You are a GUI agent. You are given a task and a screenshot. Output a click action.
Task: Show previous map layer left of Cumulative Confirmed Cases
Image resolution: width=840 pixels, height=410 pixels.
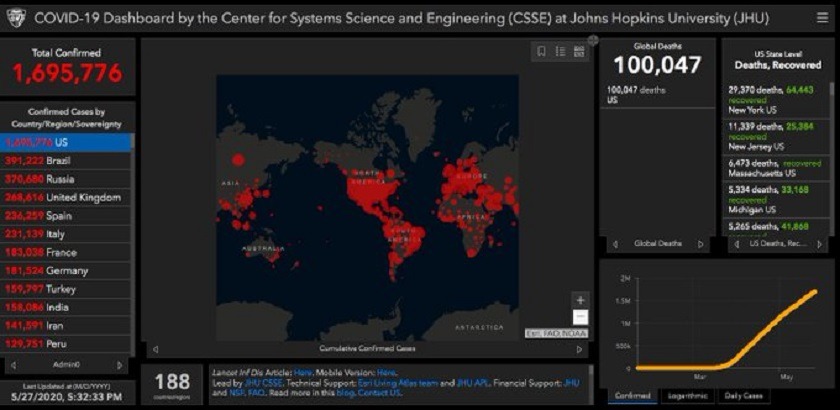(x=155, y=349)
